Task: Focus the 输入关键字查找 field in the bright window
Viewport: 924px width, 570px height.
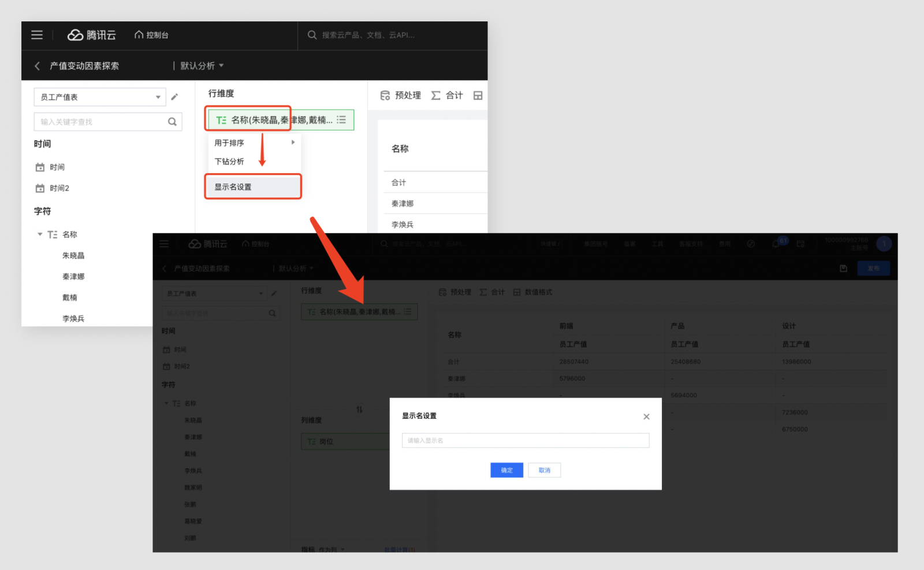Action: [108, 122]
